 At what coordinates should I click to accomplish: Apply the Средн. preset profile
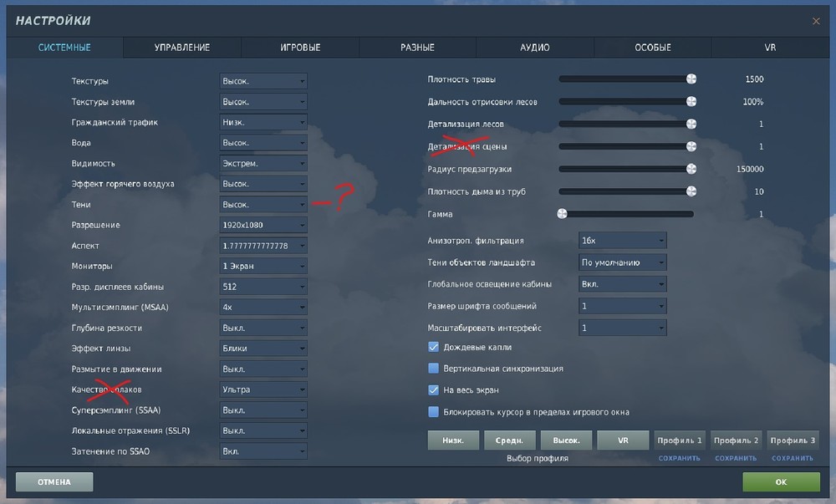pyautogui.click(x=509, y=440)
